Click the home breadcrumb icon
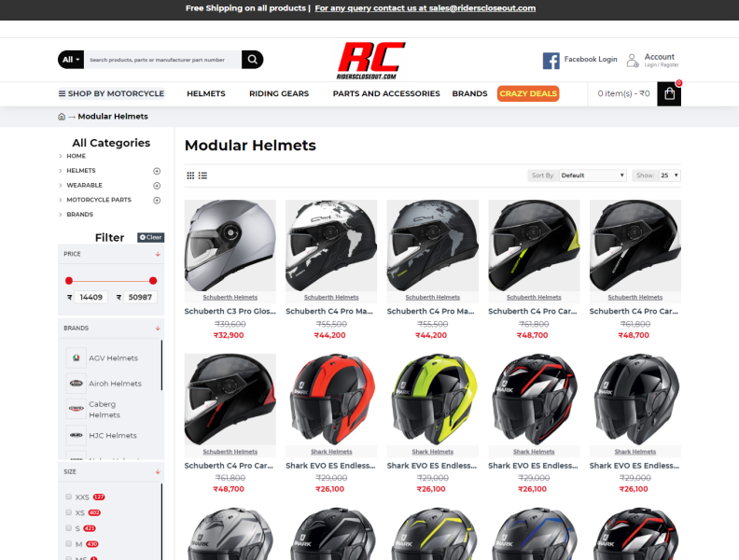The image size is (739, 560). tap(62, 117)
